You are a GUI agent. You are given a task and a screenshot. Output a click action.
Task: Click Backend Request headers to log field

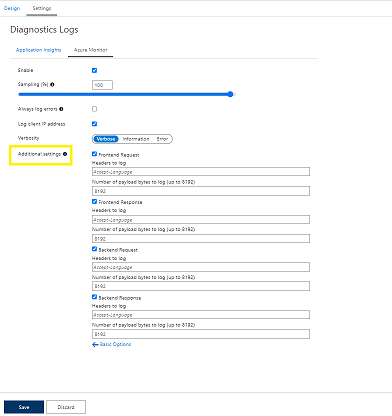tap(201, 267)
